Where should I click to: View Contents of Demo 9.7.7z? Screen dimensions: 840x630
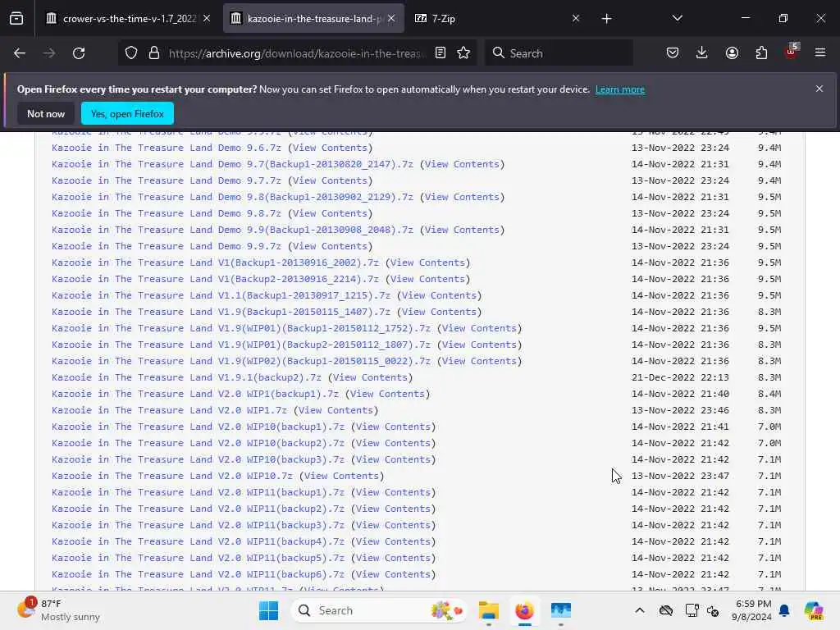tap(330, 180)
